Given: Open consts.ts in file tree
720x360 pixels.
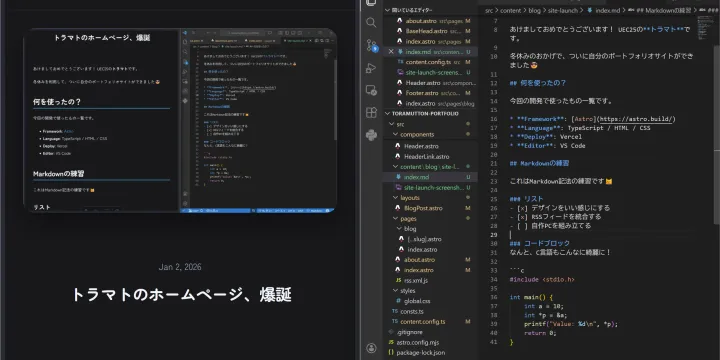Looking at the screenshot, I should (412, 311).
